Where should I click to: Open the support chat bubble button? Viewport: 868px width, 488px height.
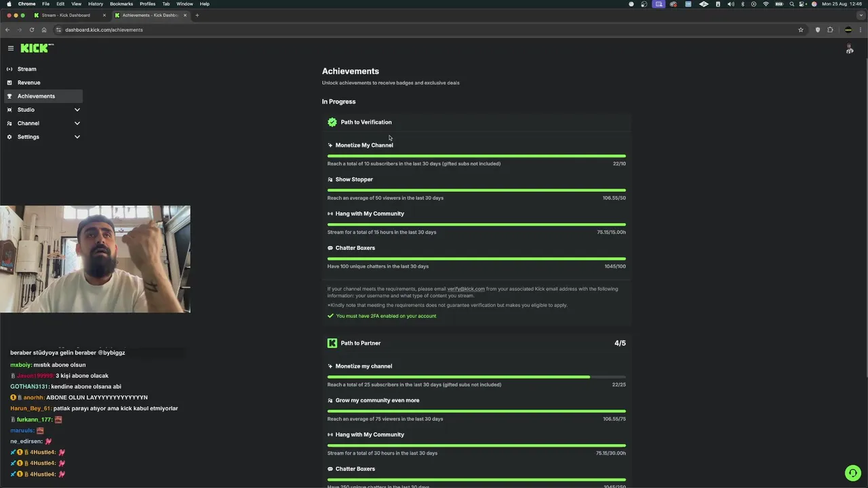852,473
